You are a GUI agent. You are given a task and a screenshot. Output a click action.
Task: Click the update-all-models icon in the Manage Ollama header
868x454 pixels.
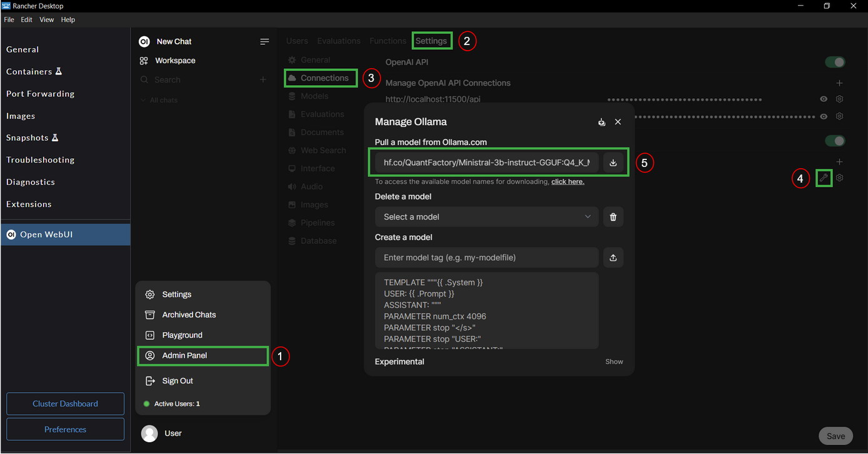point(602,122)
